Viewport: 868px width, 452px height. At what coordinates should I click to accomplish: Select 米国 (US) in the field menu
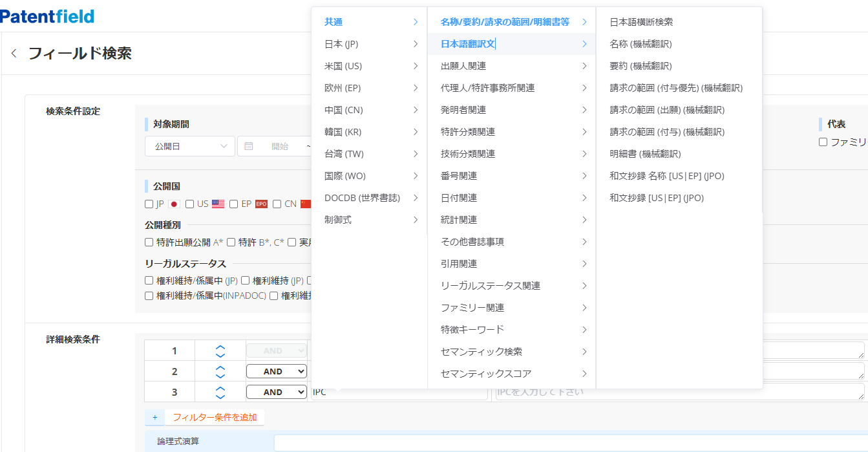point(343,66)
